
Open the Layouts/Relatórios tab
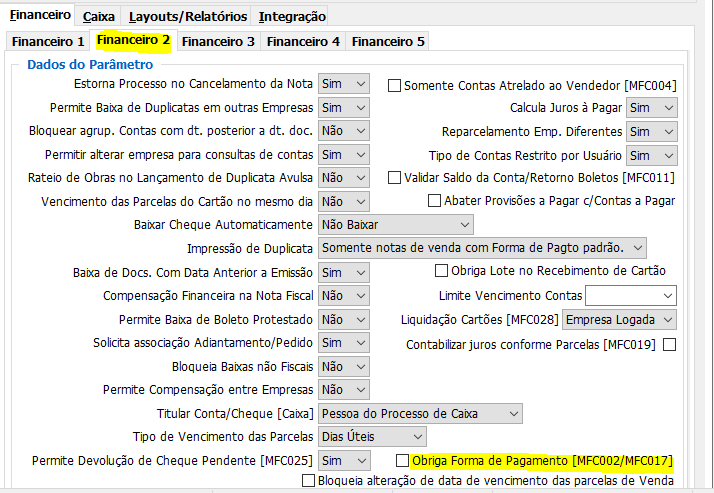pyautogui.click(x=187, y=16)
